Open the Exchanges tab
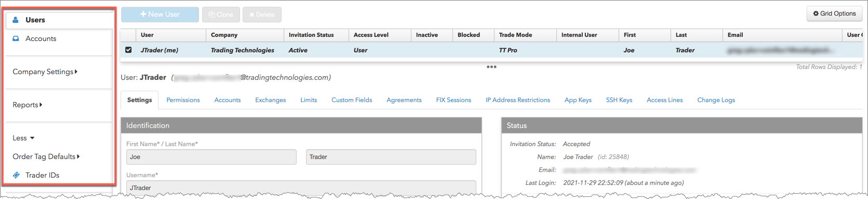 (270, 100)
